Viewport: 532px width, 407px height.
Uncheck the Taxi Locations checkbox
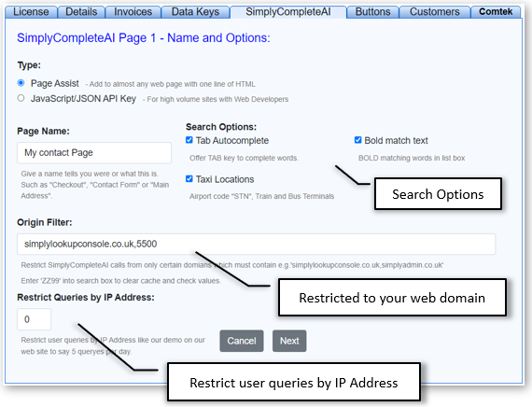pyautogui.click(x=189, y=178)
